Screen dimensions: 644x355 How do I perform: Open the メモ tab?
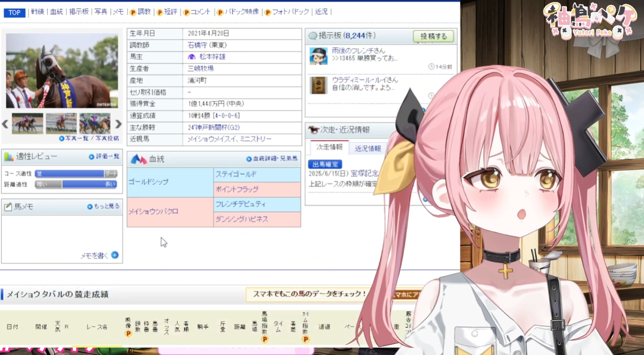118,12
